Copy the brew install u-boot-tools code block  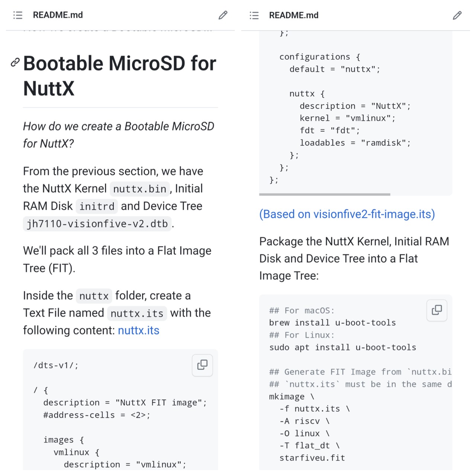[x=437, y=310]
